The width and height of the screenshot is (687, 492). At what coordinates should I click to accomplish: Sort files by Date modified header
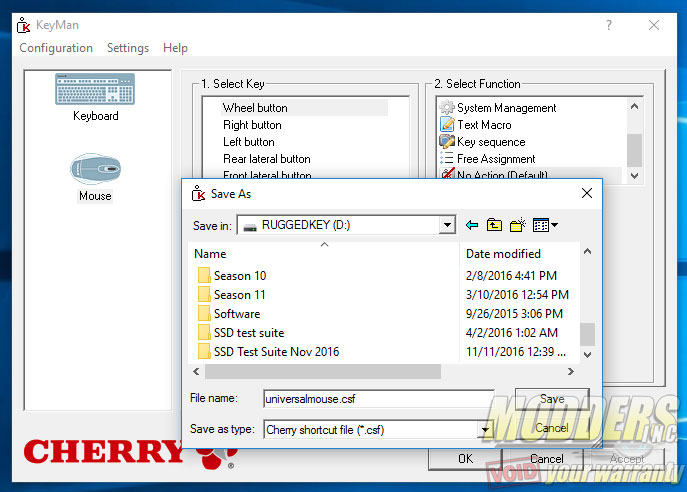click(520, 254)
